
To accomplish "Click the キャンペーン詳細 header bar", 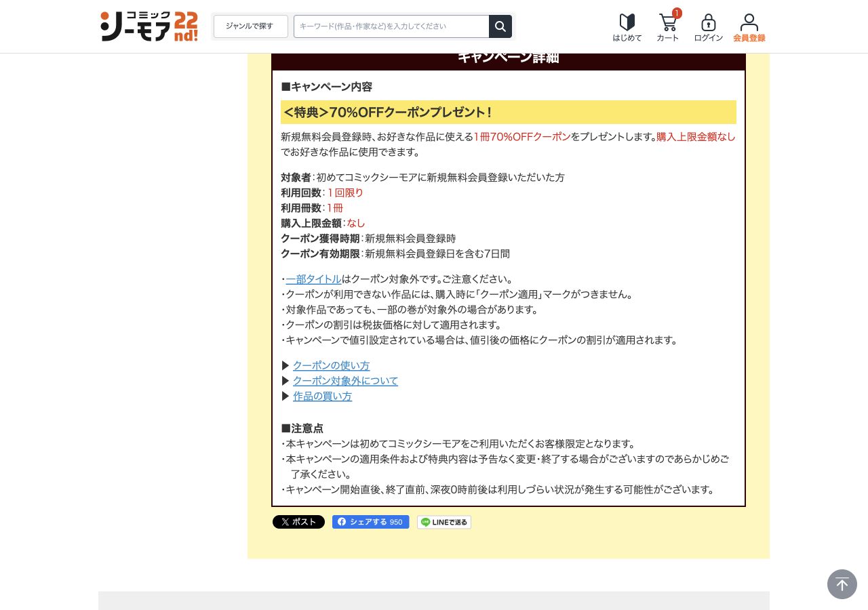I will [509, 60].
